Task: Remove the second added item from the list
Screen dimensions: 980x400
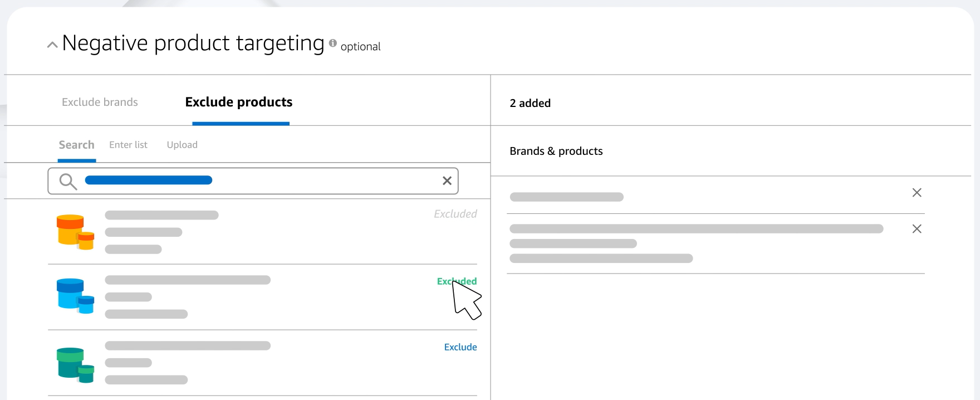Action: [x=917, y=229]
